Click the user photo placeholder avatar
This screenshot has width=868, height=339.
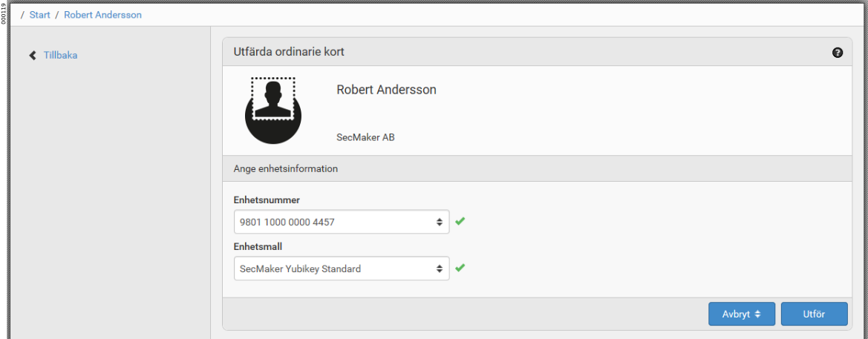[273, 110]
